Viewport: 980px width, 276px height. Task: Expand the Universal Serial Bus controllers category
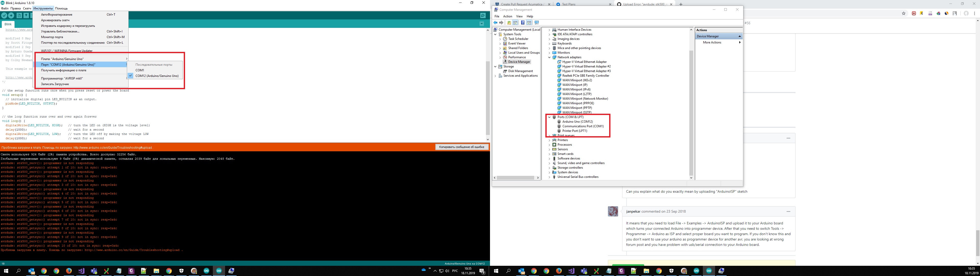pos(549,177)
